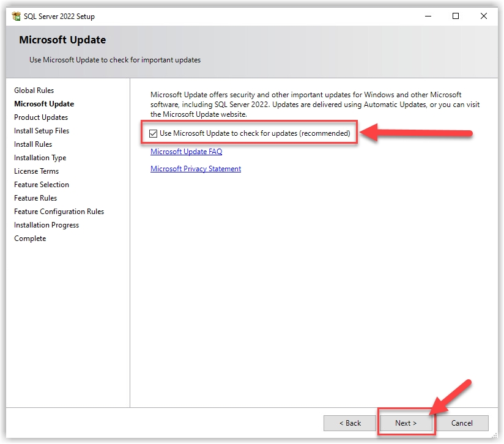Open the Microsoft Update FAQ link

[x=186, y=151]
